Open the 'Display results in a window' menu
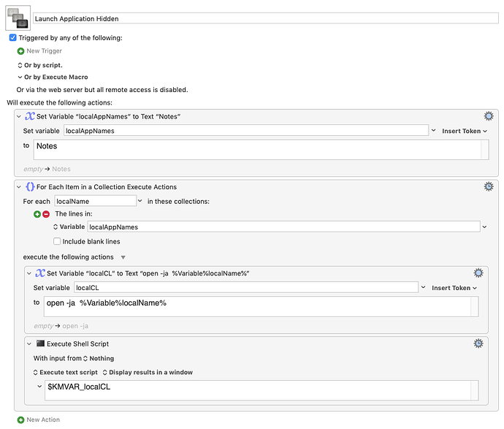The width and height of the screenshot is (504, 429). coord(147,372)
